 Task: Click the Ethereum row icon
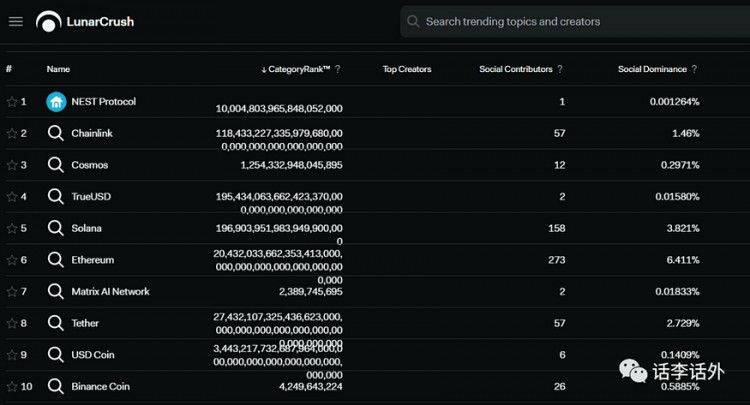pos(55,260)
